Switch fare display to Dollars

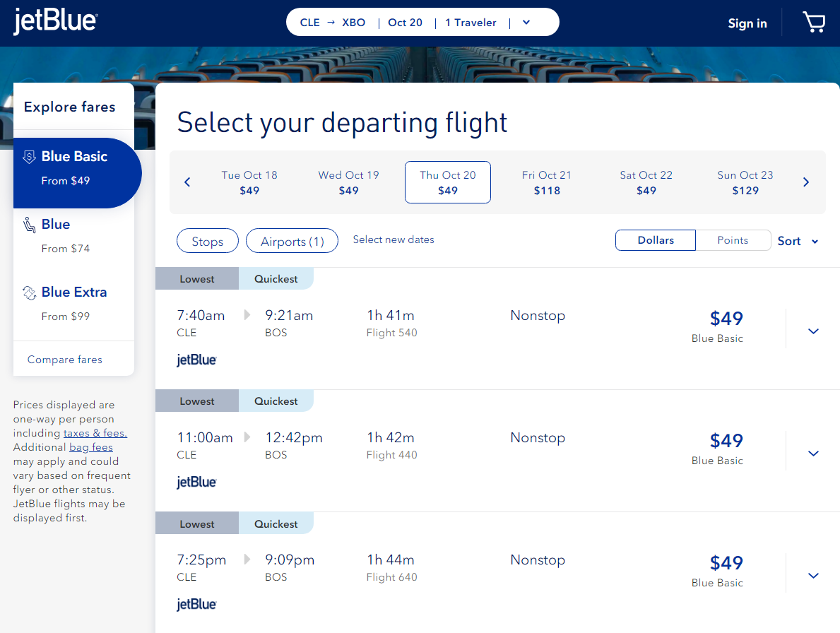point(656,240)
